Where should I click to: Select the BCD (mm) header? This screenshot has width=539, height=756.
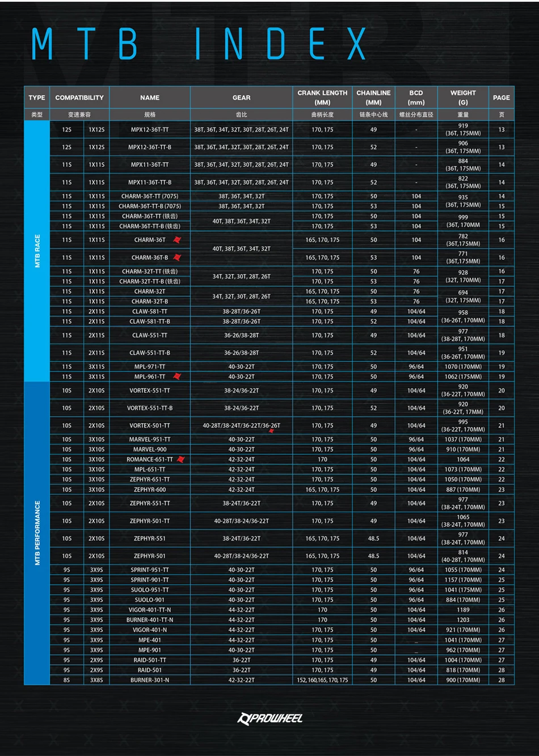pyautogui.click(x=416, y=98)
